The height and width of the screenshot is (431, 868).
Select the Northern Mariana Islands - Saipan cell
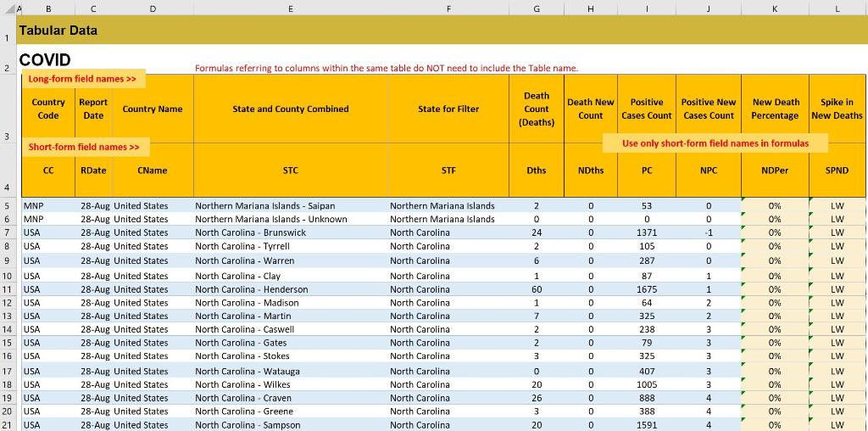coord(264,205)
